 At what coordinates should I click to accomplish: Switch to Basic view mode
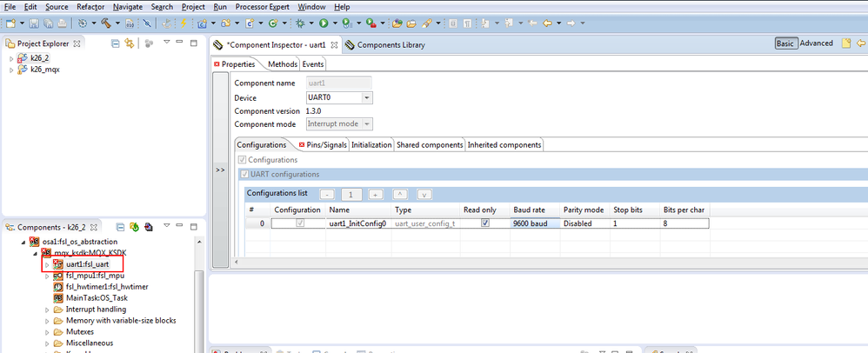785,43
